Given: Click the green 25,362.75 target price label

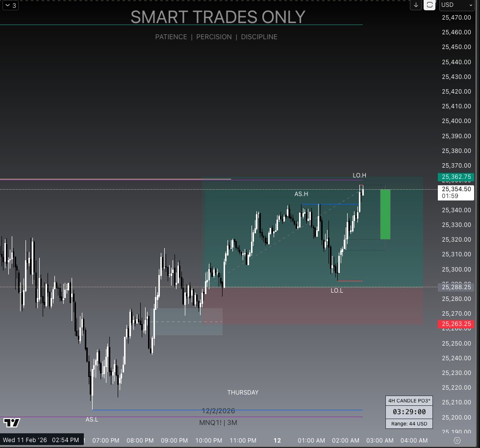Looking at the screenshot, I should (456, 177).
